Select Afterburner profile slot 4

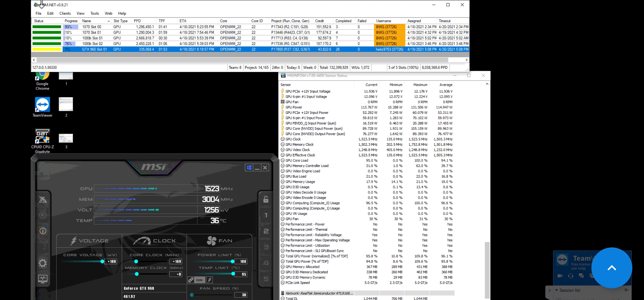[266, 263]
